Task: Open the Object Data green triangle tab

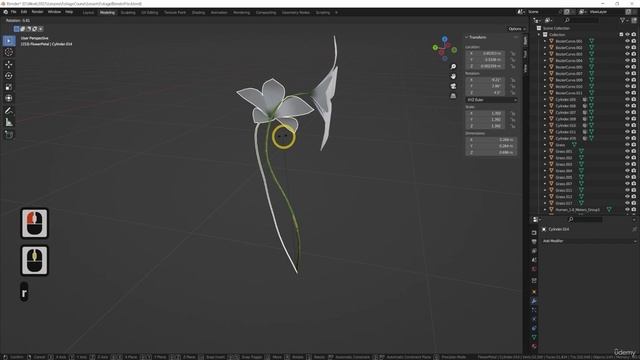Action: coord(534,338)
